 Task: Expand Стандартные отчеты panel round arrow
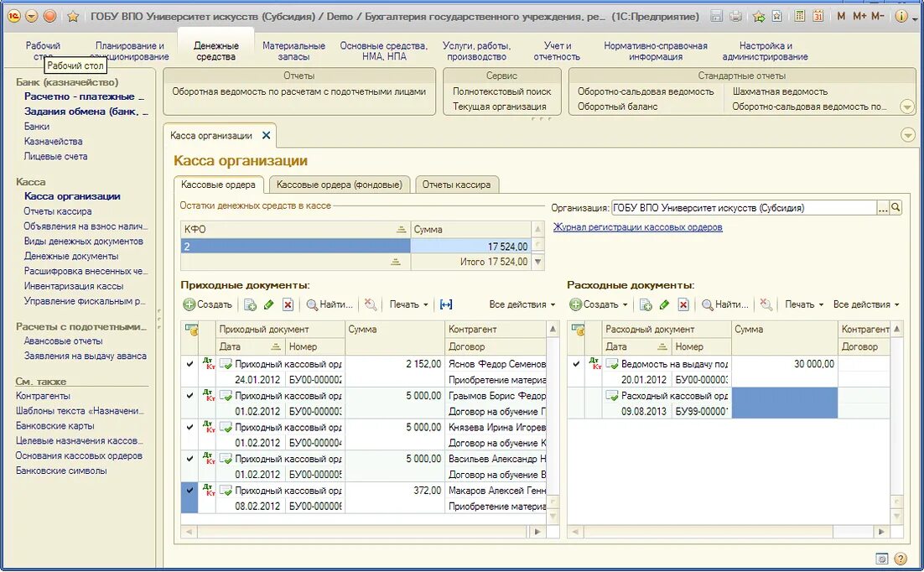(x=907, y=107)
